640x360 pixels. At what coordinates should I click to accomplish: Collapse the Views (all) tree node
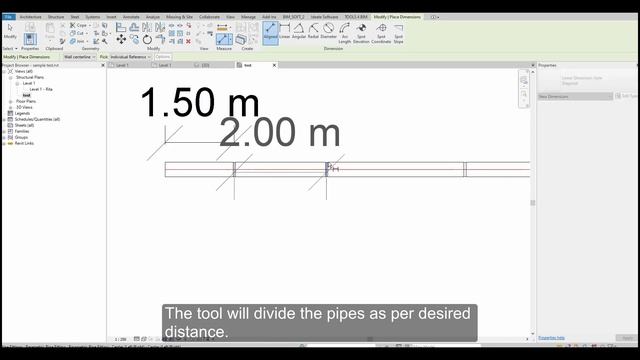click(4, 71)
